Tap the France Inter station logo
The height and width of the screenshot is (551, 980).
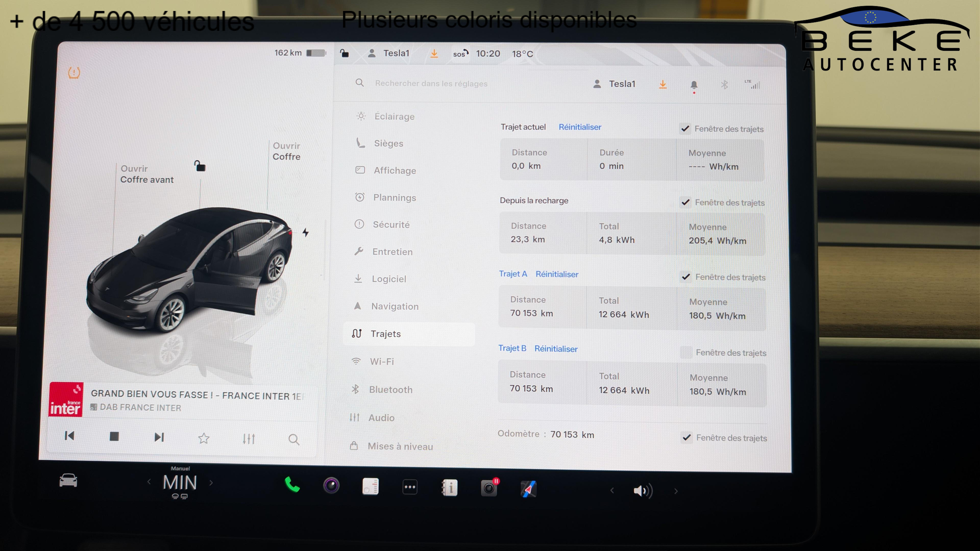point(66,399)
